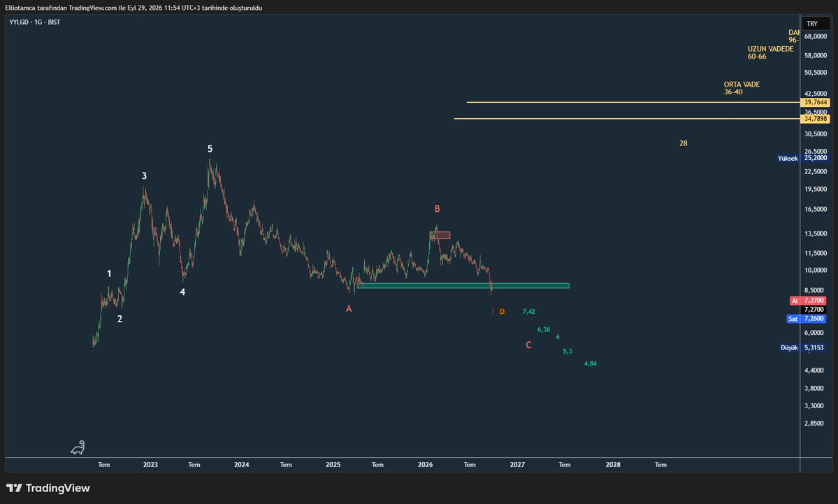Select the green support zone rectangle

click(463, 286)
